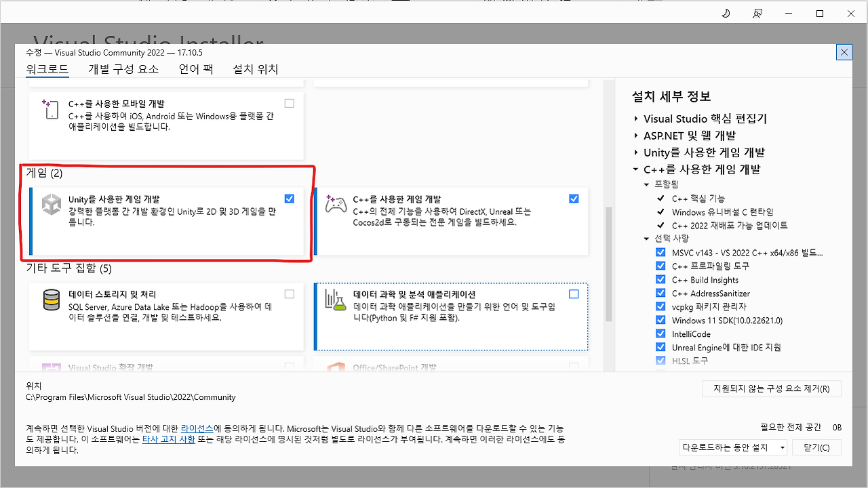Click the C++ 핵심 기능 item
868x488 pixels.
click(x=698, y=199)
